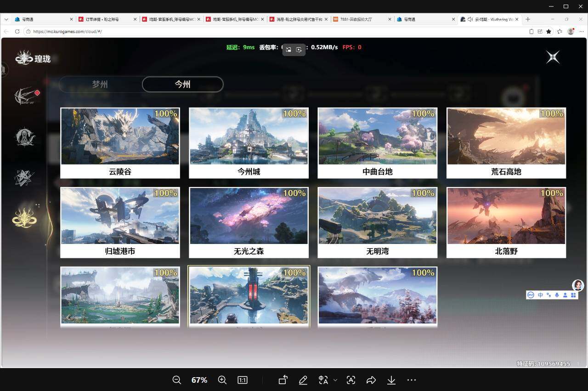Click the 67% zoom level text
The height and width of the screenshot is (391, 588).
coord(199,380)
